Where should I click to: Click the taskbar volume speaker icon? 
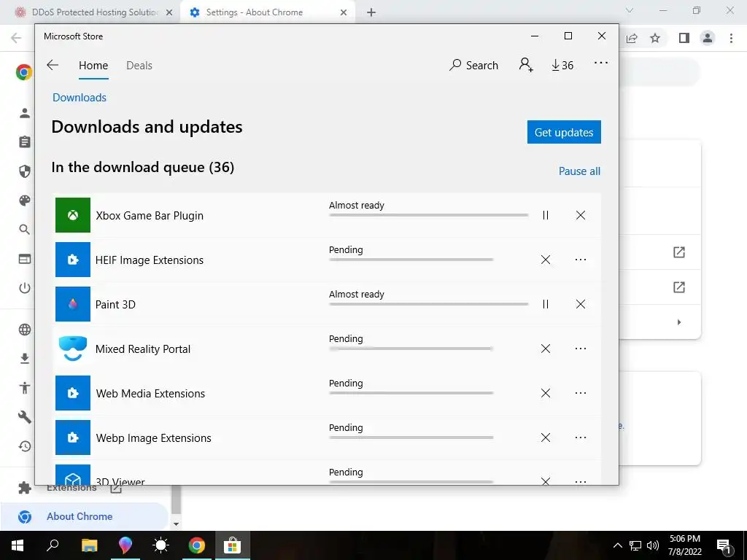(x=653, y=545)
